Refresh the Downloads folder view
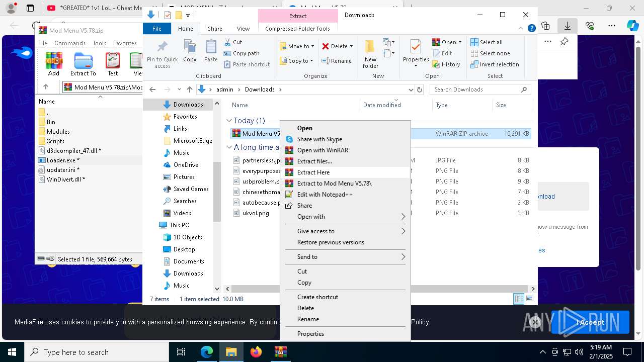Screen dimensions: 644x362 [x=420, y=89]
